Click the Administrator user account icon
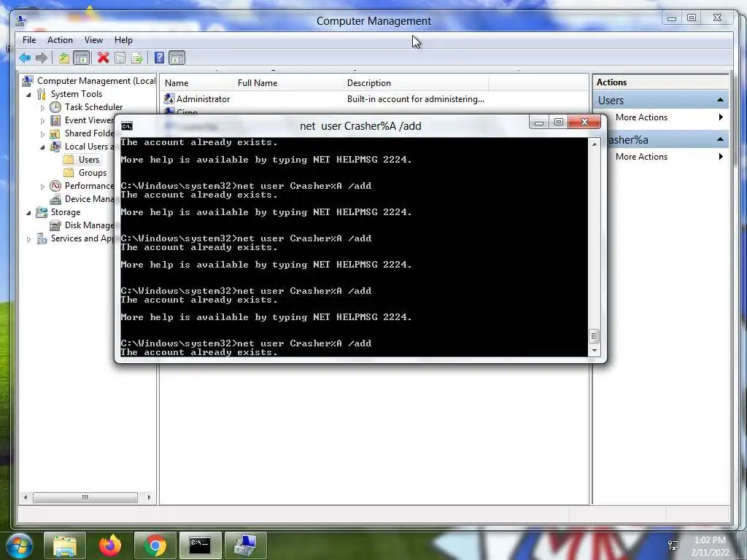The height and width of the screenshot is (560, 747). pos(169,99)
